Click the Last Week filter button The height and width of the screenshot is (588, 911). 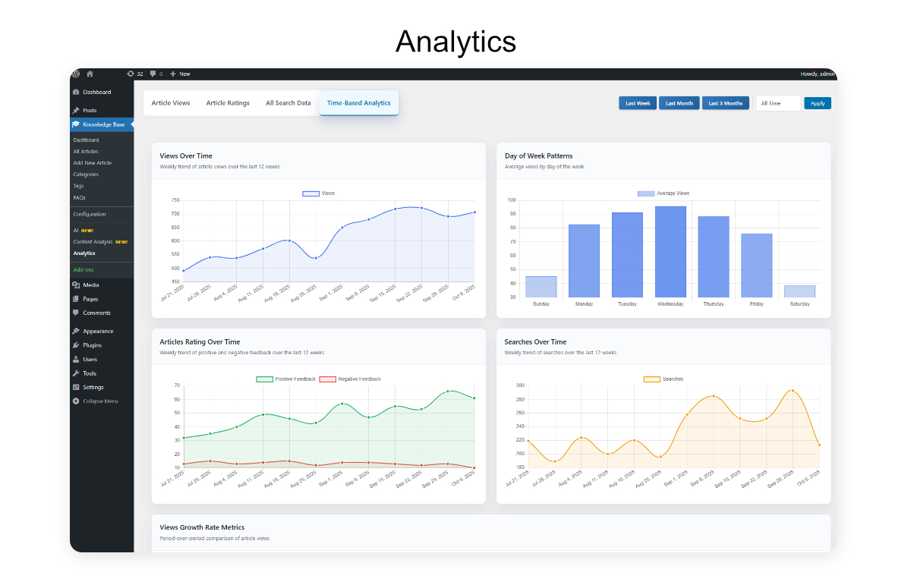[x=637, y=102]
